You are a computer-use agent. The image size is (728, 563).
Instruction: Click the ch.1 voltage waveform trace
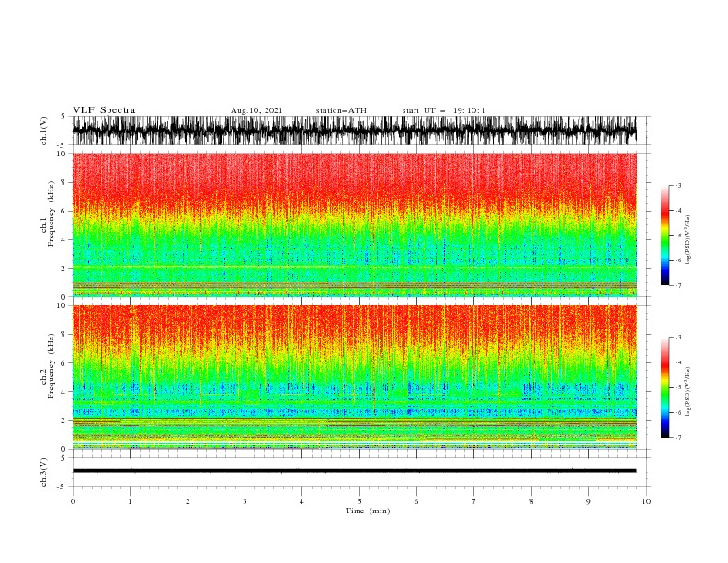tap(354, 131)
